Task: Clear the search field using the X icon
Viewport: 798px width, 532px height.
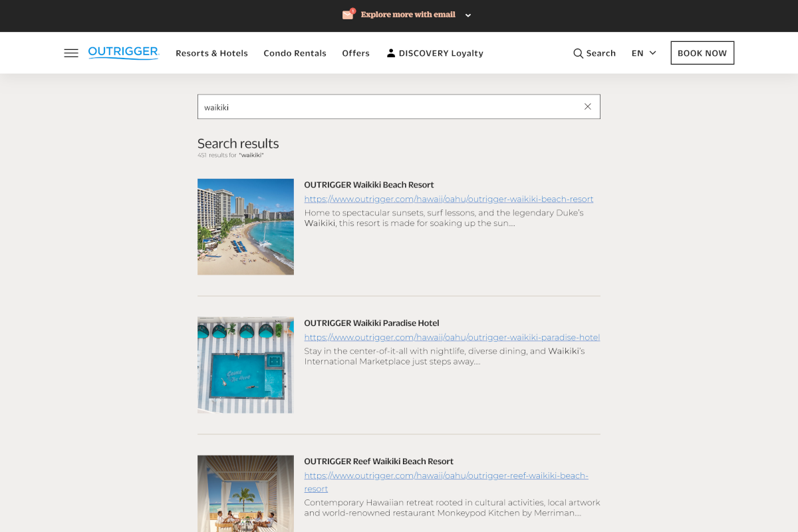Action: coord(587,106)
